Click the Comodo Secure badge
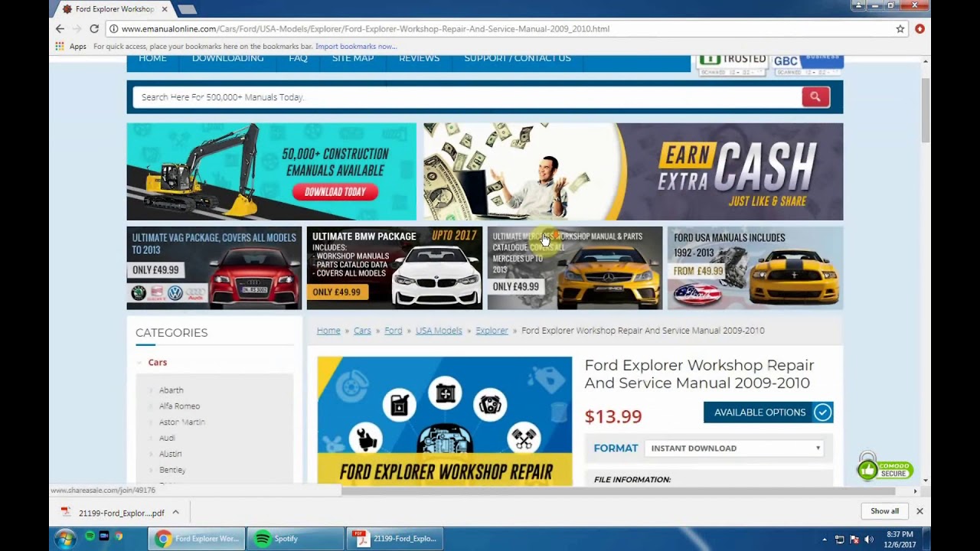The width and height of the screenshot is (980, 551). 884,467
